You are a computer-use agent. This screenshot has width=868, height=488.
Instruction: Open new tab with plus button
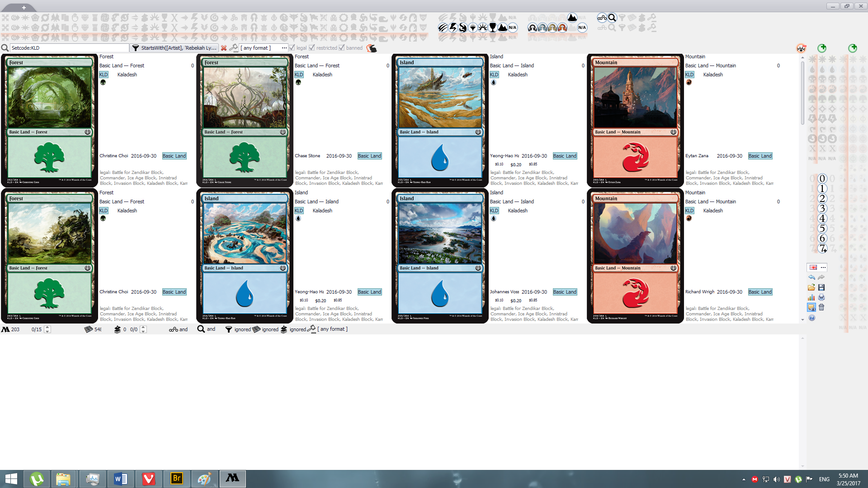click(x=24, y=7)
